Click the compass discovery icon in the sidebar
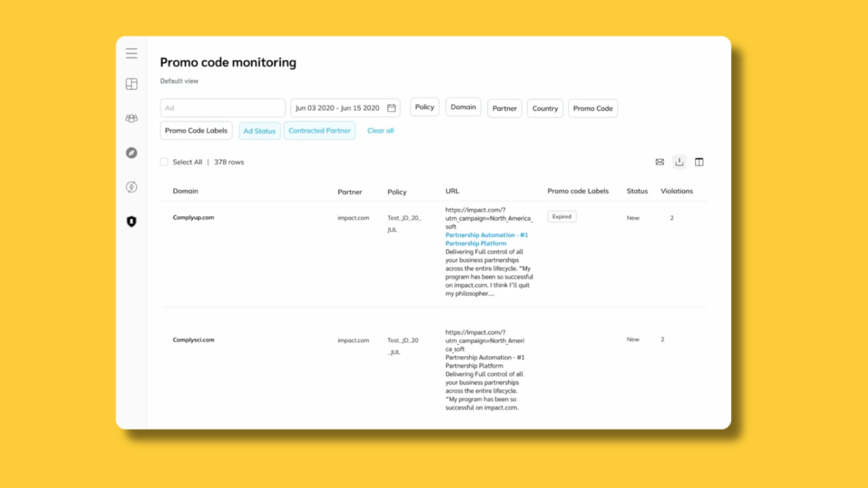The height and width of the screenshot is (488, 868). pos(131,153)
